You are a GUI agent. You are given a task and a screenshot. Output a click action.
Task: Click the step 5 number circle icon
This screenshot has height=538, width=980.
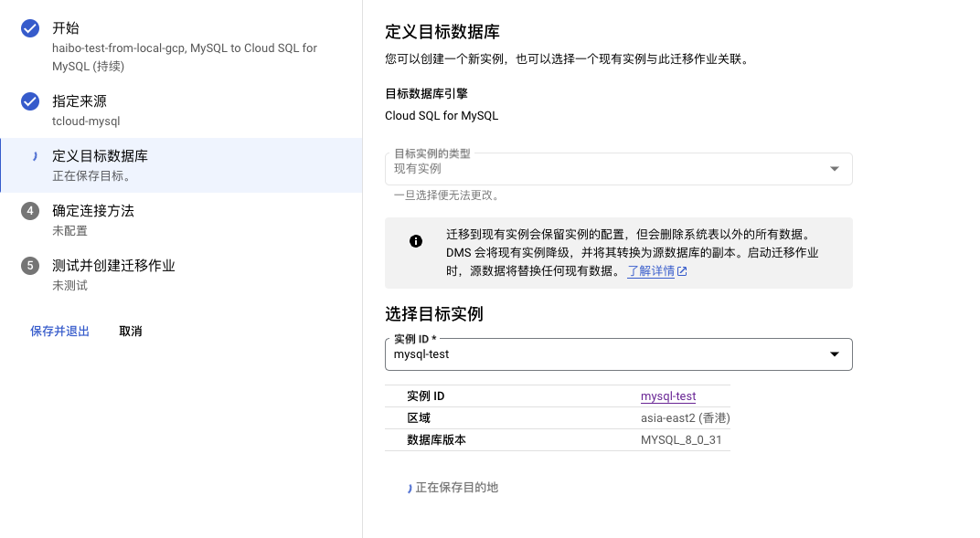click(30, 266)
